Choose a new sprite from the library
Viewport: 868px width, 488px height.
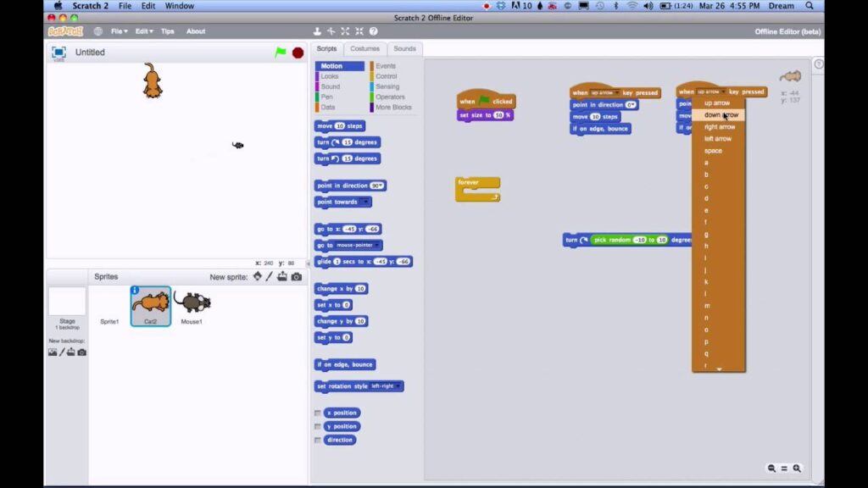[258, 276]
